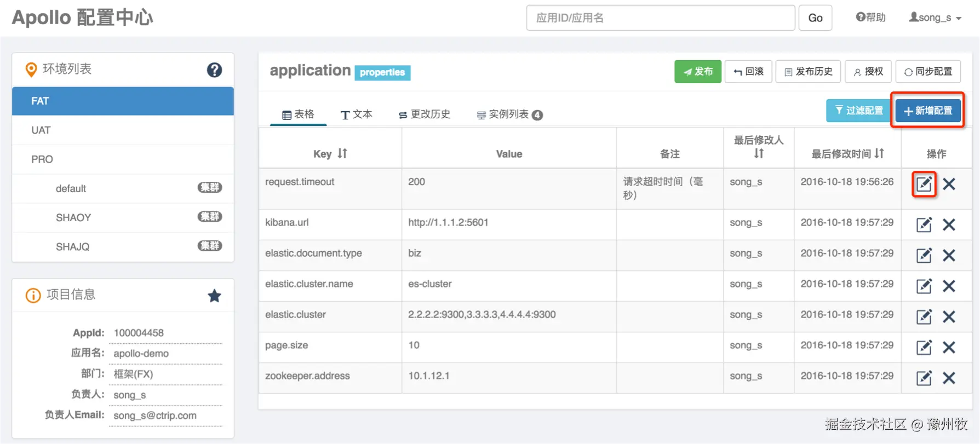
Task: Delete the elastic.document.type row
Action: pyautogui.click(x=949, y=255)
